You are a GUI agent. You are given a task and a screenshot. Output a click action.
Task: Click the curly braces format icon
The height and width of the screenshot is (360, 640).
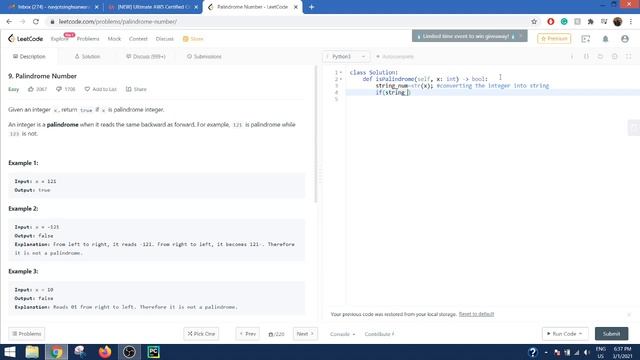[x=586, y=56]
